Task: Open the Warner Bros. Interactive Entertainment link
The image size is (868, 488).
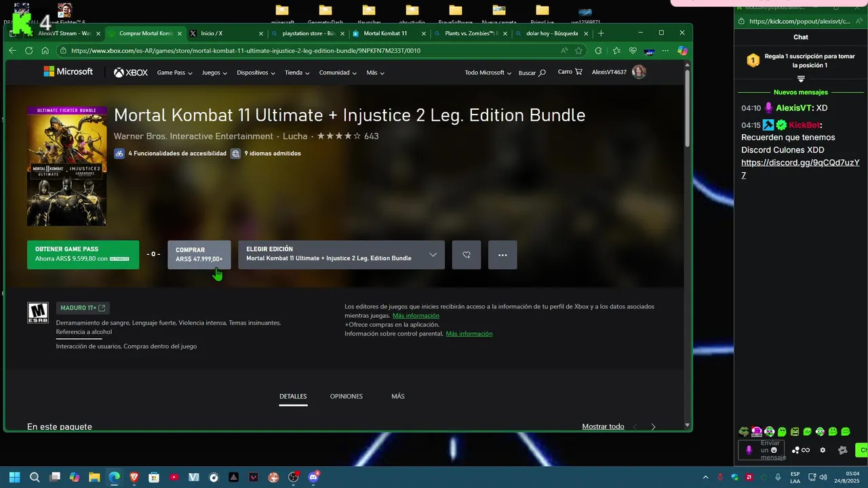Action: click(x=193, y=136)
